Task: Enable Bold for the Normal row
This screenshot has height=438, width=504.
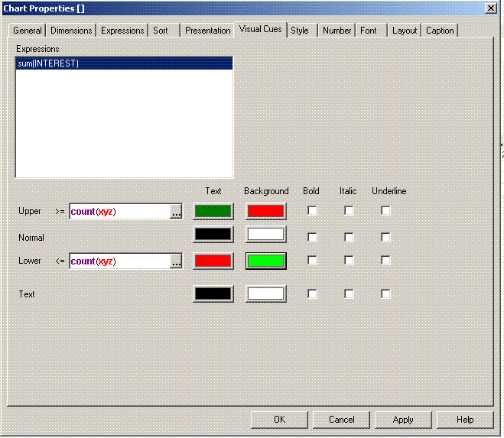Action: 312,237
